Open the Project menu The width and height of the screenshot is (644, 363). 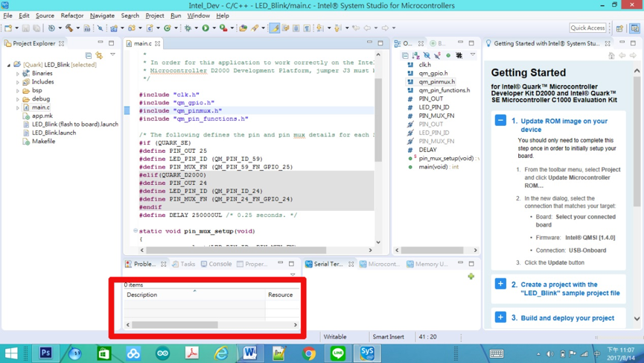coord(154,16)
